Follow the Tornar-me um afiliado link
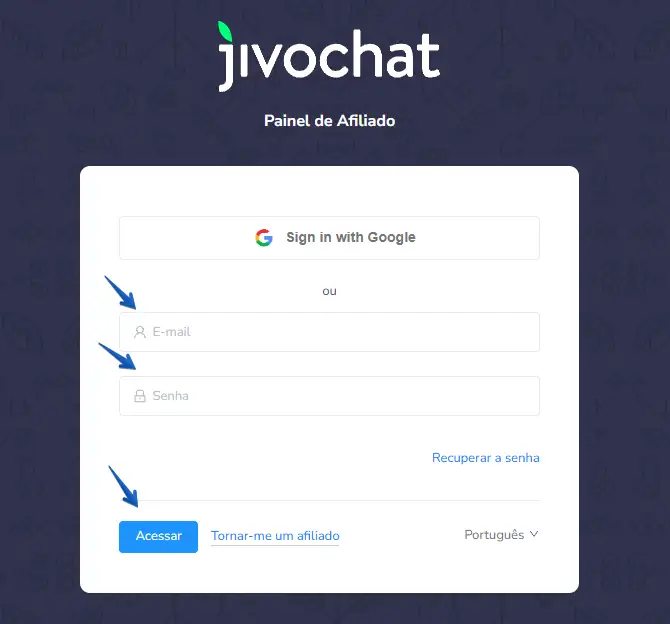Screen dimensions: 670x624 (275, 536)
